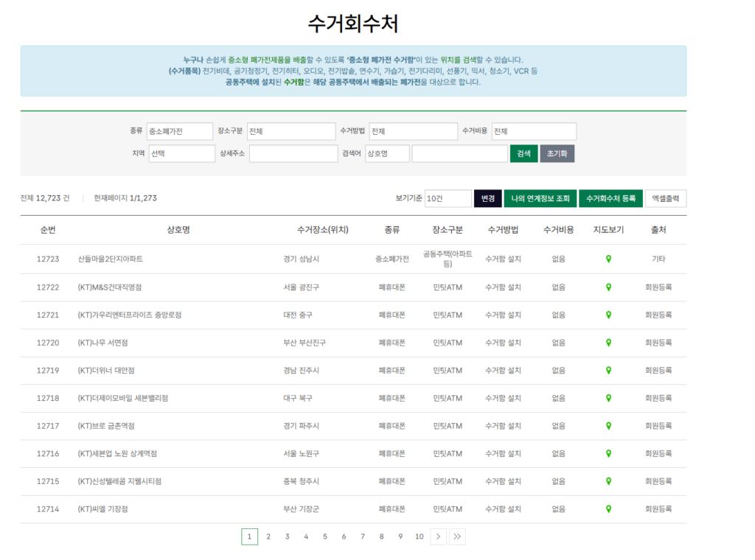Go to page 4
Screen dimensions: 755x560
point(306,536)
